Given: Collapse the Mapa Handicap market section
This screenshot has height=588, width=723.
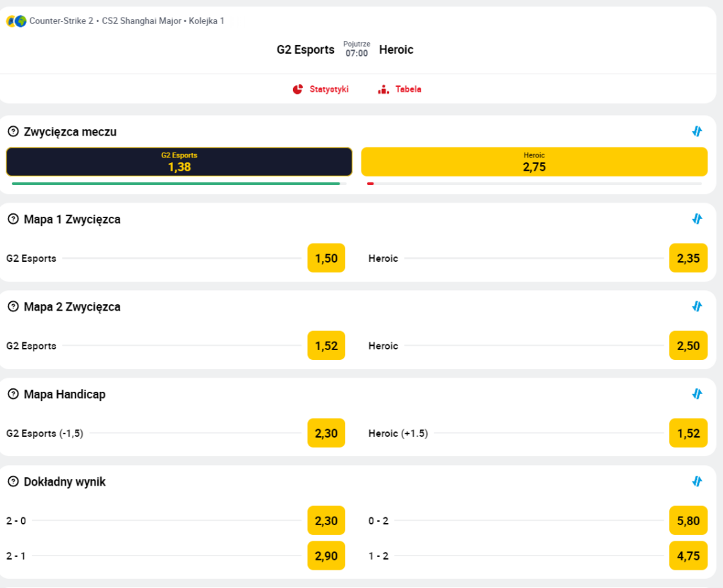Looking at the screenshot, I should [697, 394].
